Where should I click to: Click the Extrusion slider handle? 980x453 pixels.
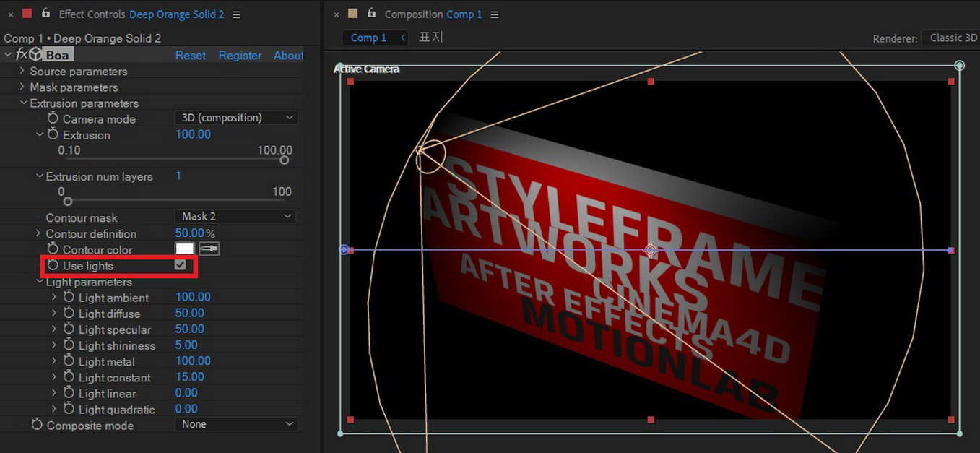285,160
